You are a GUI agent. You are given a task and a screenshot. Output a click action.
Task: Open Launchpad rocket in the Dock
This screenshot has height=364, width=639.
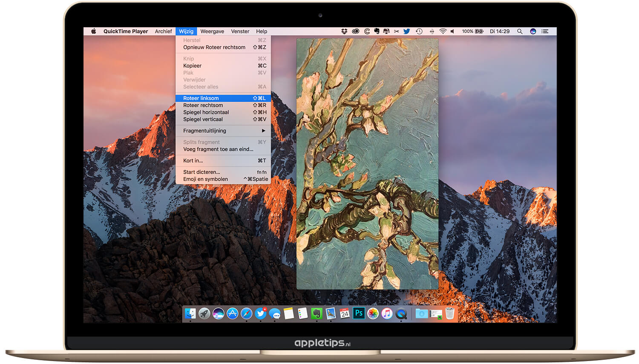tap(204, 314)
